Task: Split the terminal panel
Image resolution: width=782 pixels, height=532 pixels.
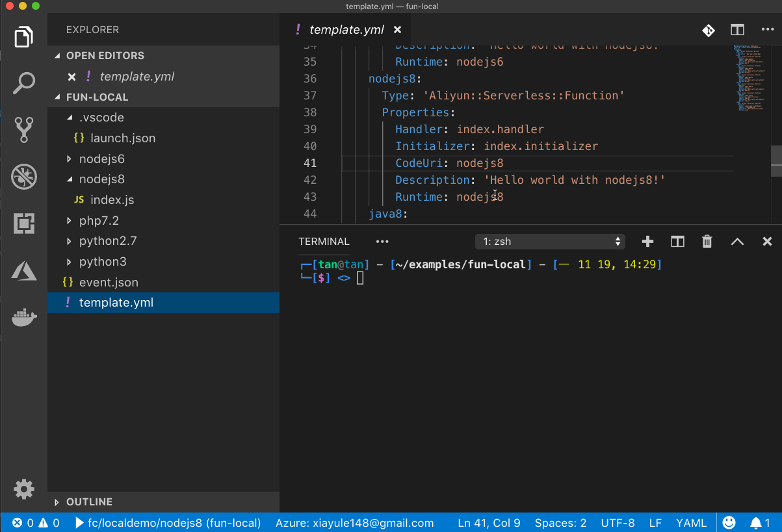Action: tap(677, 242)
